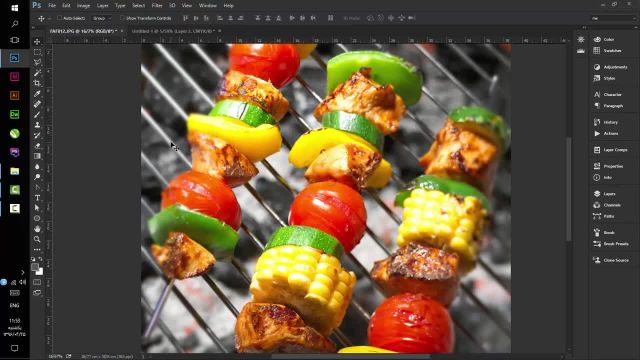The image size is (640, 360).
Task: Select the Lasso tool
Action: [x=37, y=62]
